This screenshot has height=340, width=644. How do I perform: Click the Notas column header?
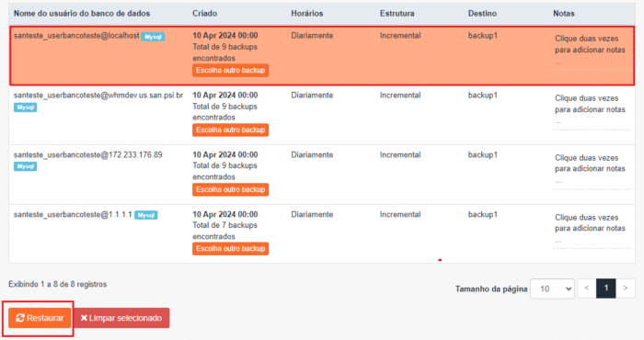point(563,14)
